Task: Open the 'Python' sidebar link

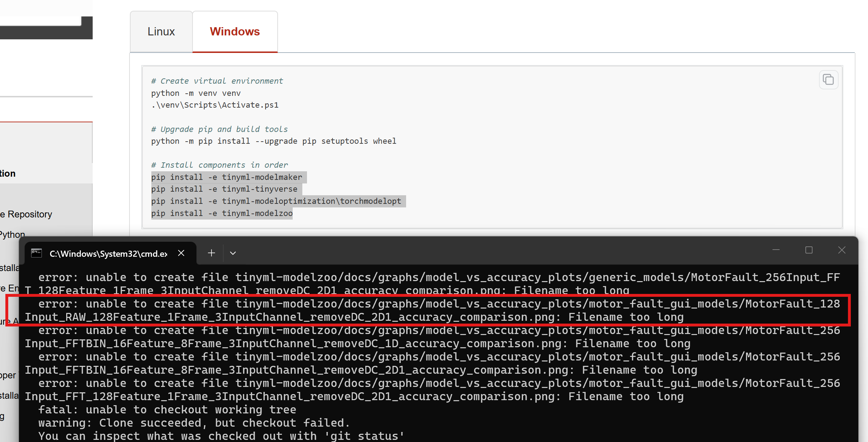Action: coord(13,234)
